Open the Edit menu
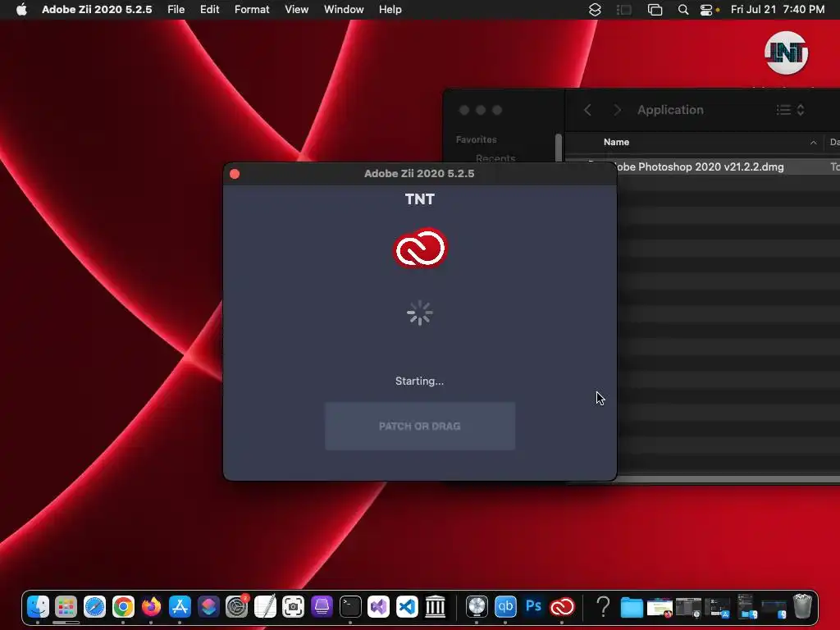The width and height of the screenshot is (840, 630). [x=209, y=10]
